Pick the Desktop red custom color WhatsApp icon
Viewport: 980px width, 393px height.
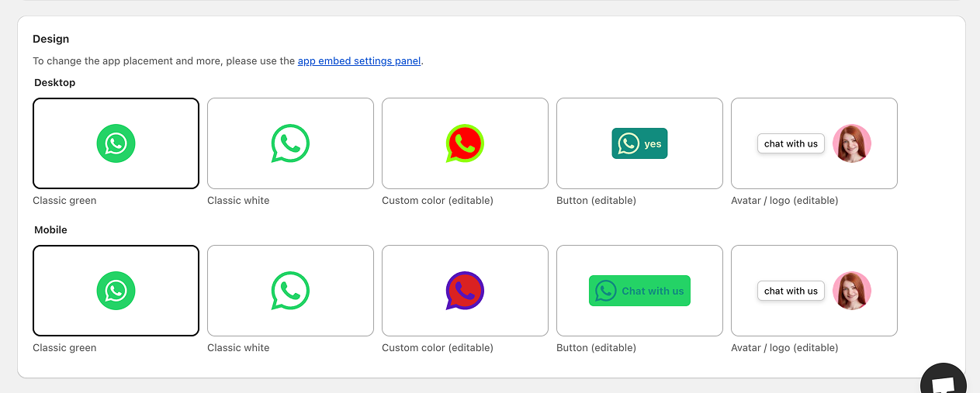pos(465,143)
